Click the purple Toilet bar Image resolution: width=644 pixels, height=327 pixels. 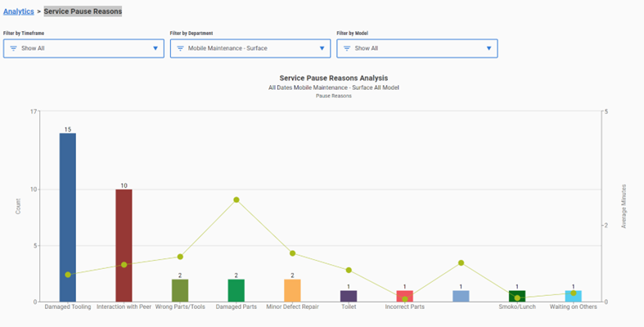tap(349, 296)
